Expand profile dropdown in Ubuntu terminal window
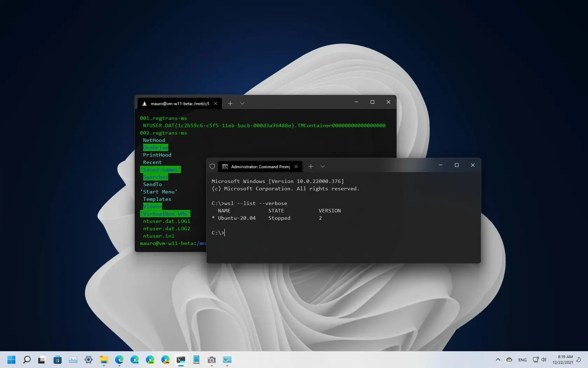The width and height of the screenshot is (588, 368). point(242,103)
